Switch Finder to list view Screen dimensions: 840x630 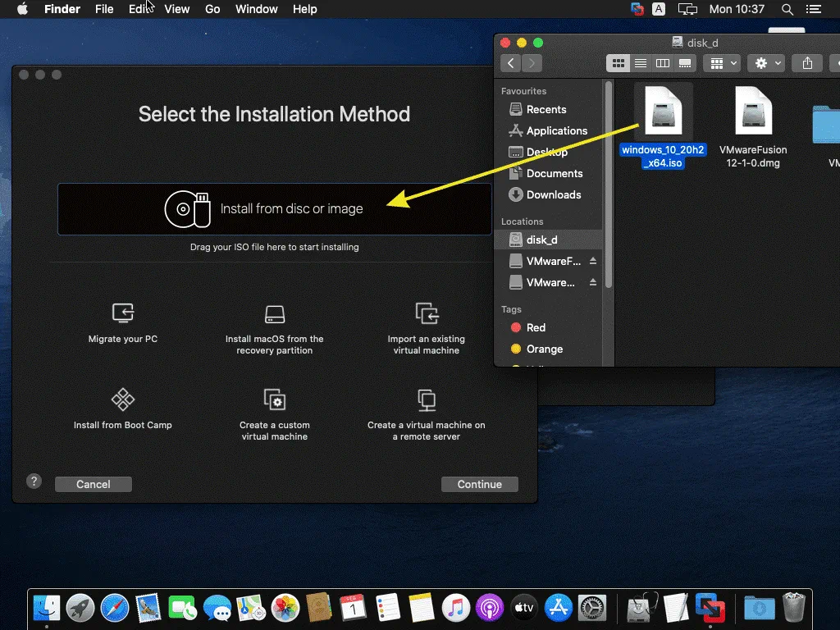click(641, 63)
